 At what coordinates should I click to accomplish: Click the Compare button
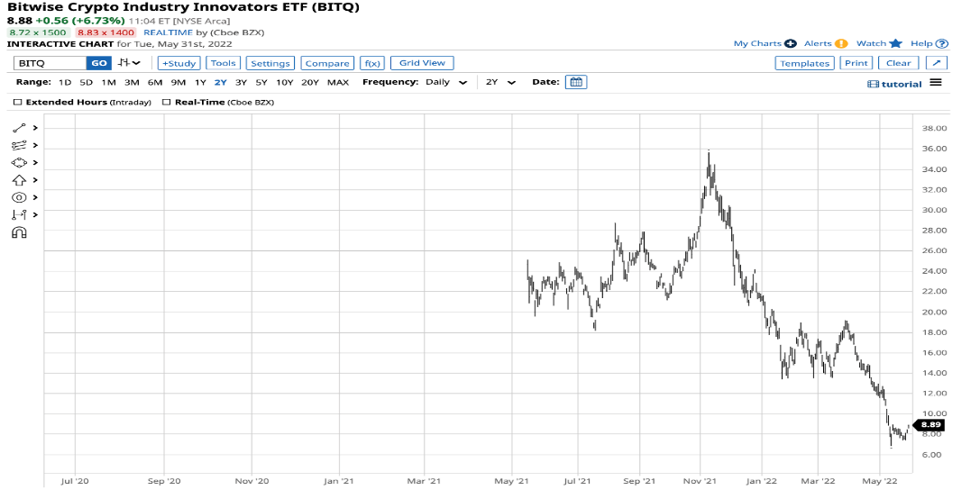327,63
